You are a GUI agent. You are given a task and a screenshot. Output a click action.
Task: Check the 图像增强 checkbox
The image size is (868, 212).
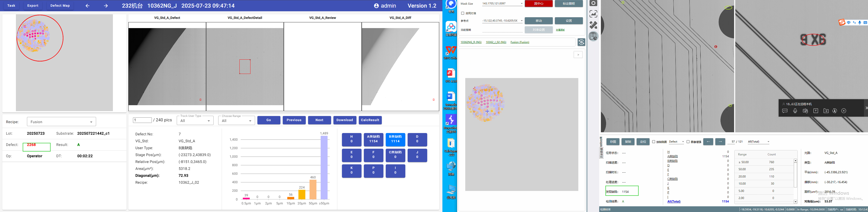(688, 142)
